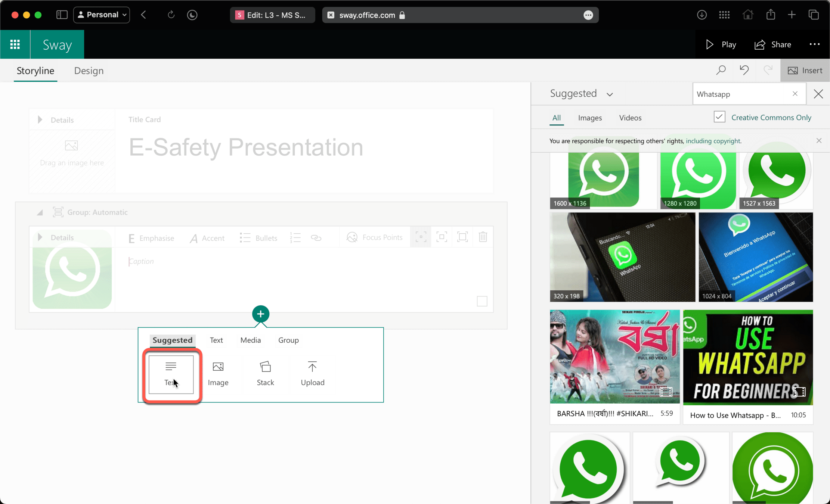Image resolution: width=830 pixels, height=504 pixels.
Task: Dismiss the copyright notice
Action: click(x=819, y=141)
